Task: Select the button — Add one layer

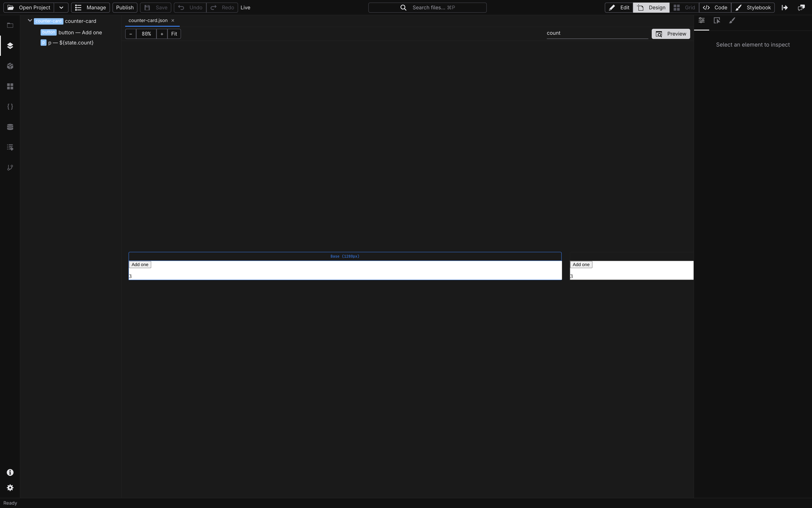Action: point(71,33)
